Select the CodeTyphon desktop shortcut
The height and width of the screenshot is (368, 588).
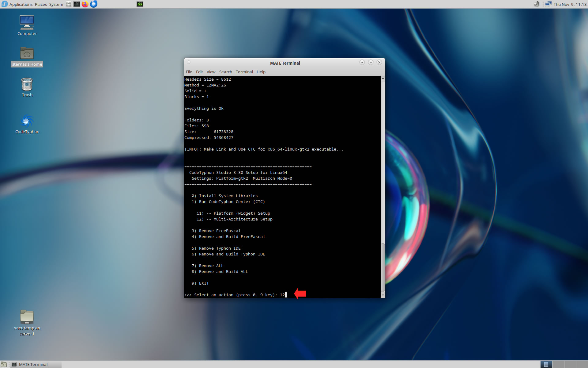(x=27, y=124)
